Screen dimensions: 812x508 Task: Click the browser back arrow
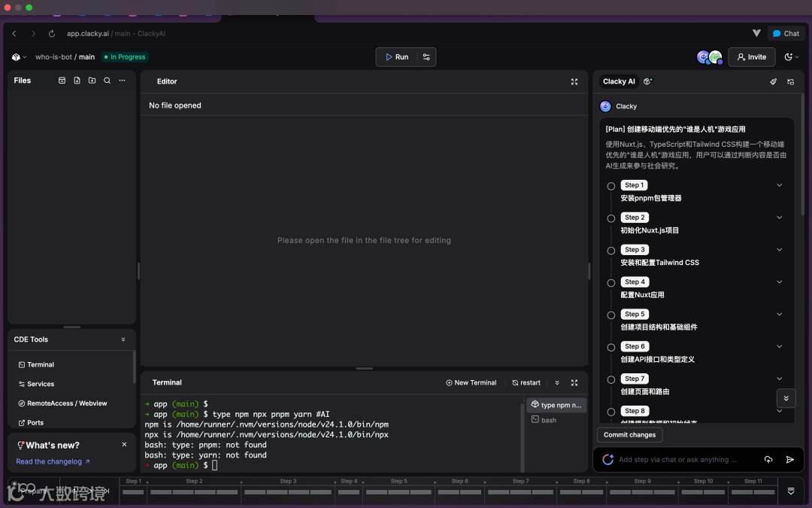click(14, 34)
